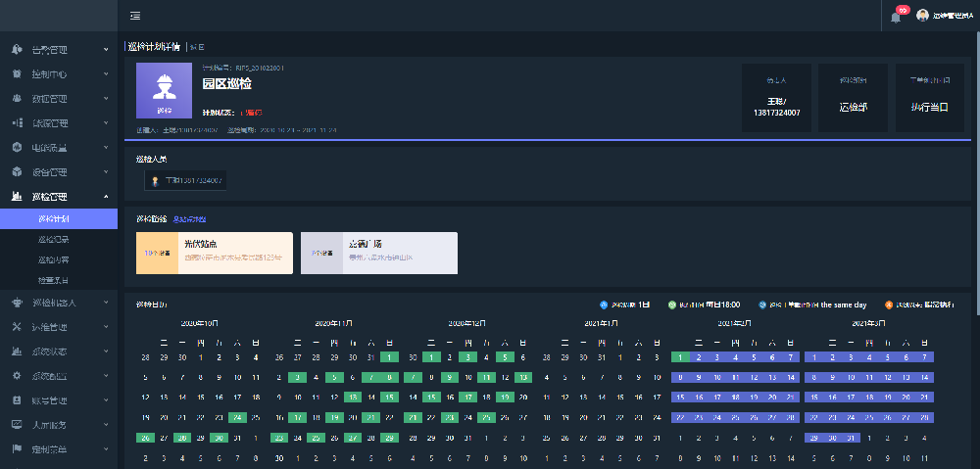980x469 pixels.
Task: Expand the 设备管理 sidebar chevron
Action: click(x=106, y=172)
